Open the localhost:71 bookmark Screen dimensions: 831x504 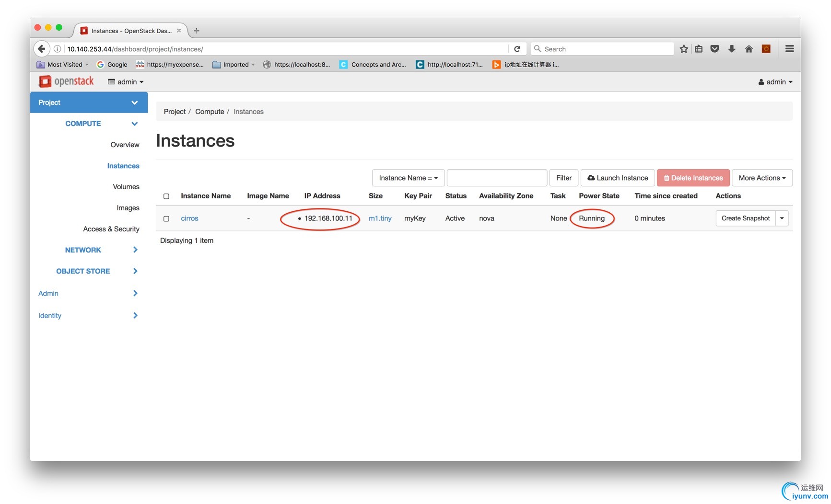pyautogui.click(x=449, y=65)
